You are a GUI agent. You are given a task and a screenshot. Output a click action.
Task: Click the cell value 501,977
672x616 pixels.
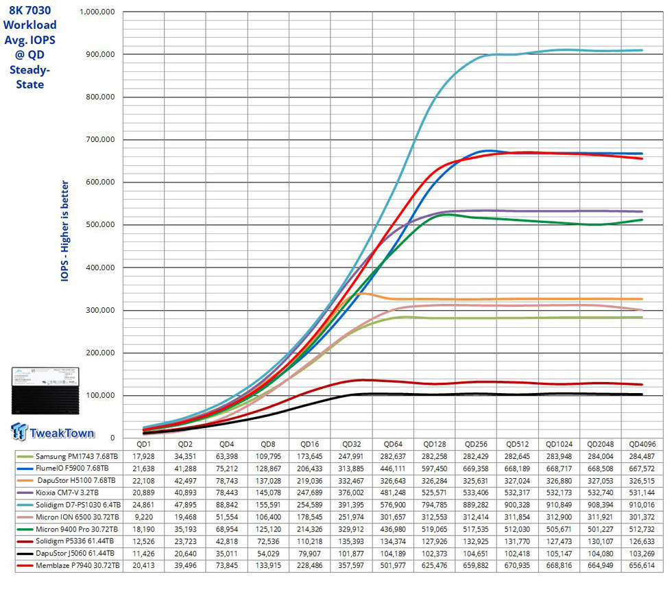tap(392, 566)
